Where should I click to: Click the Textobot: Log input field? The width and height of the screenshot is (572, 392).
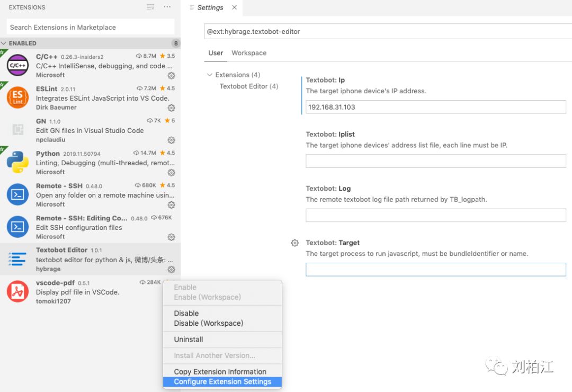[x=435, y=216]
